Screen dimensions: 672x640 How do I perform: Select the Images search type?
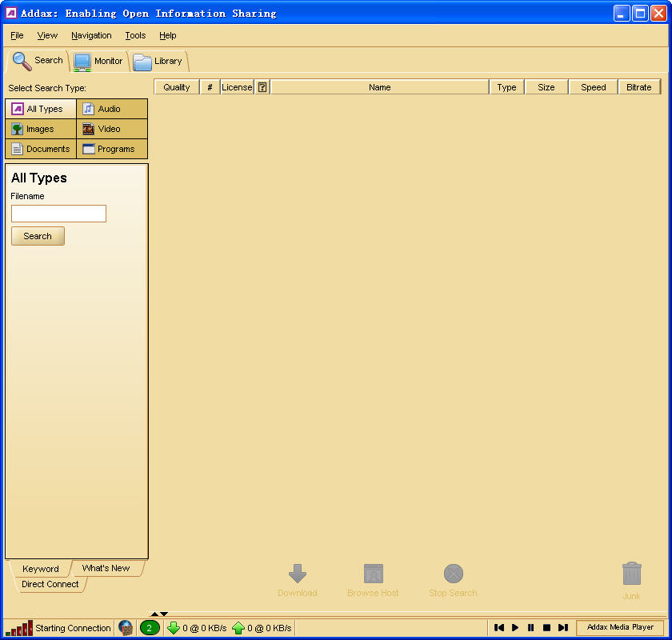[41, 129]
